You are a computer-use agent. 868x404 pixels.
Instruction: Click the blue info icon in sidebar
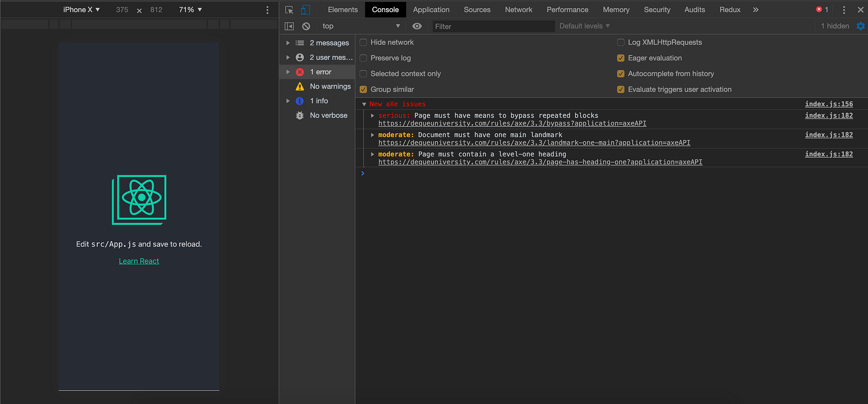tap(299, 101)
